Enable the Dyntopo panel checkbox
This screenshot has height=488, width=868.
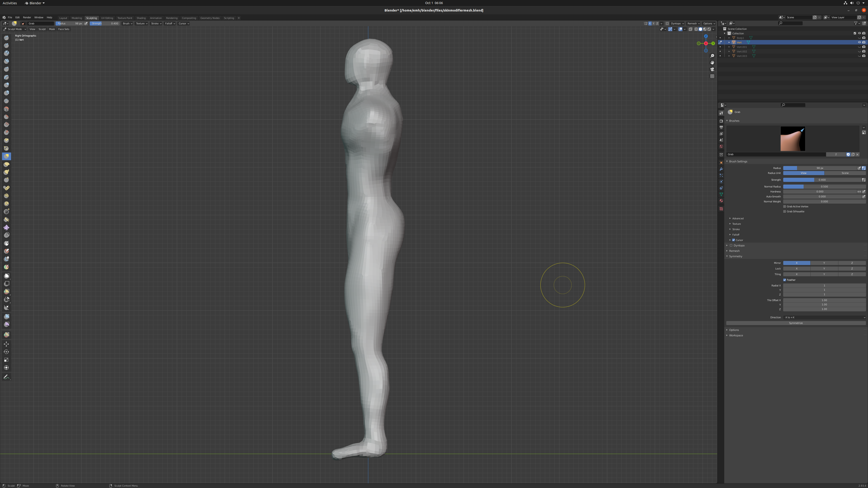(731, 246)
